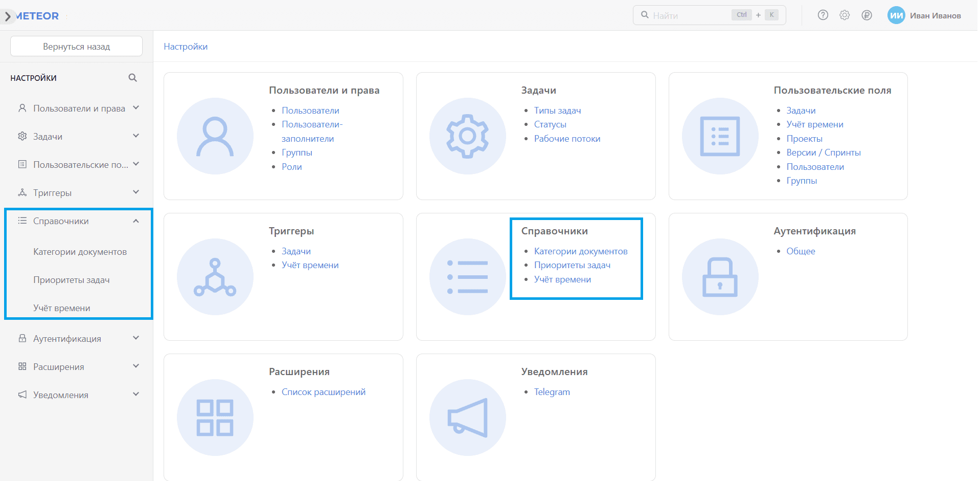Click the user avatar with initials ИИ

(x=896, y=15)
